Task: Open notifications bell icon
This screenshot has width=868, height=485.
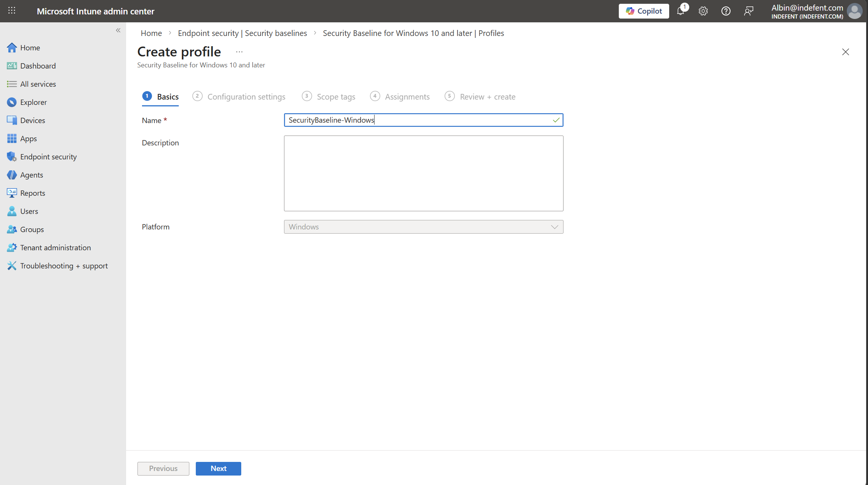Action: pyautogui.click(x=681, y=11)
